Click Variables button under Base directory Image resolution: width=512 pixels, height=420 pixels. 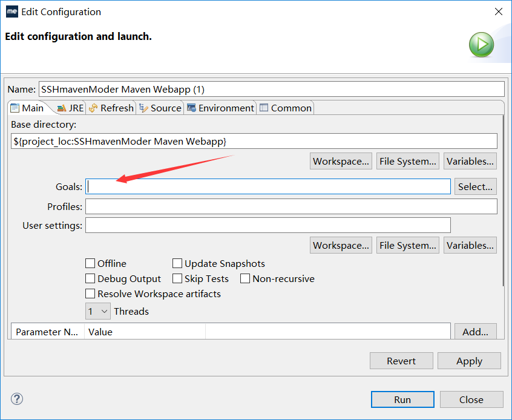pyautogui.click(x=470, y=161)
